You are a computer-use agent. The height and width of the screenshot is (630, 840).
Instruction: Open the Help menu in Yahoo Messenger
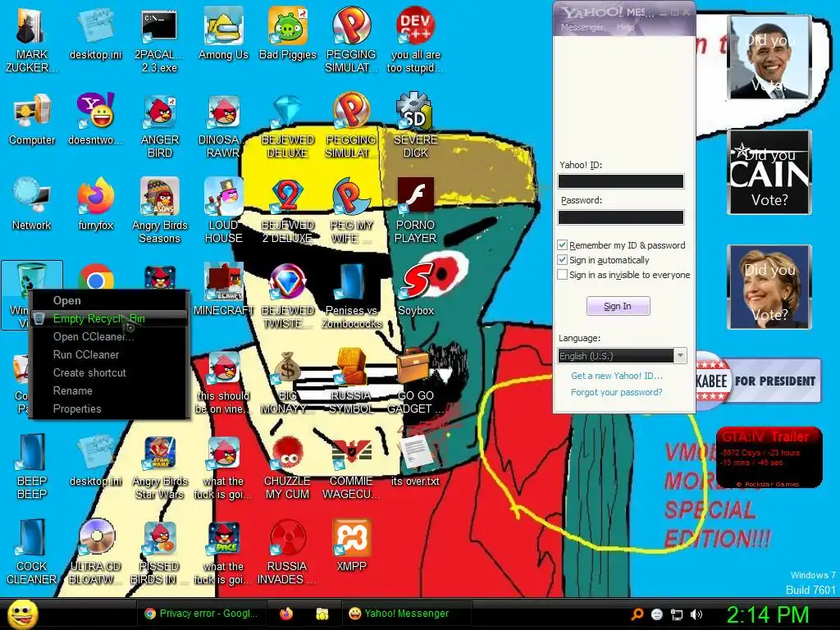click(x=625, y=27)
